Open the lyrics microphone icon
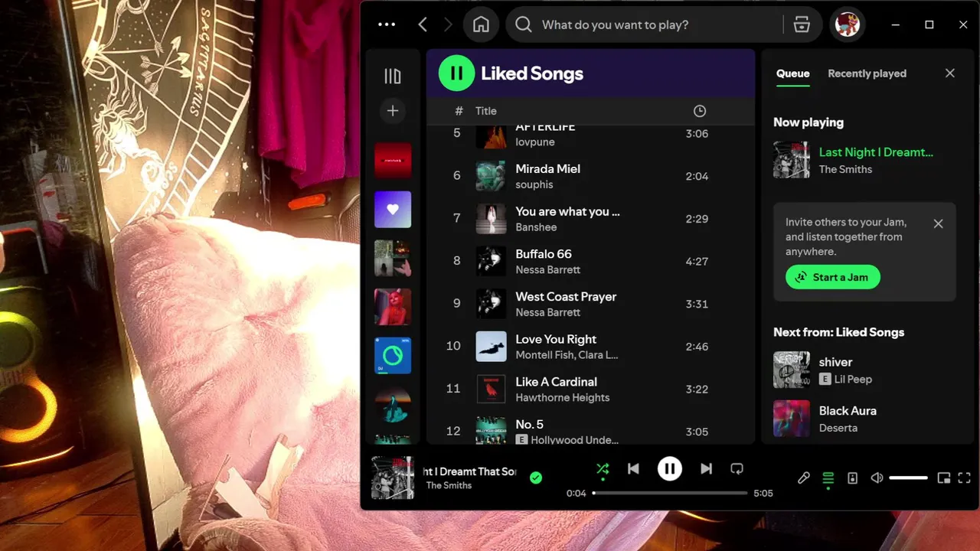980x551 pixels. click(x=803, y=478)
